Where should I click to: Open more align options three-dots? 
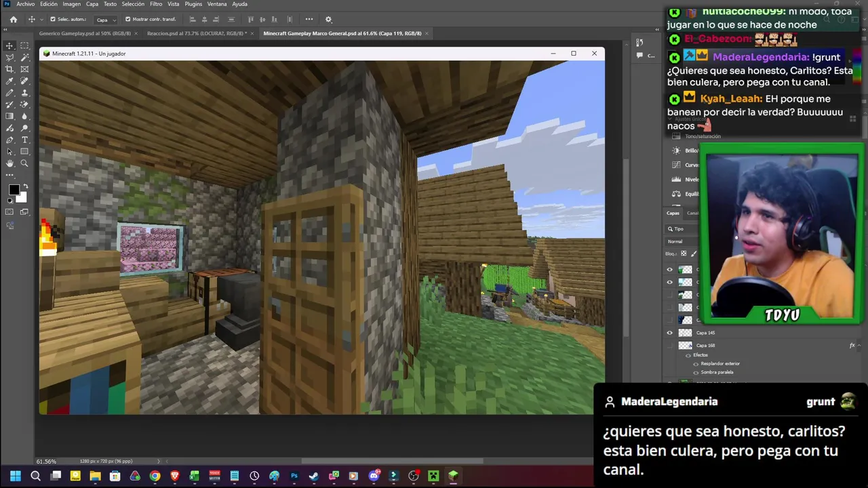tap(309, 19)
